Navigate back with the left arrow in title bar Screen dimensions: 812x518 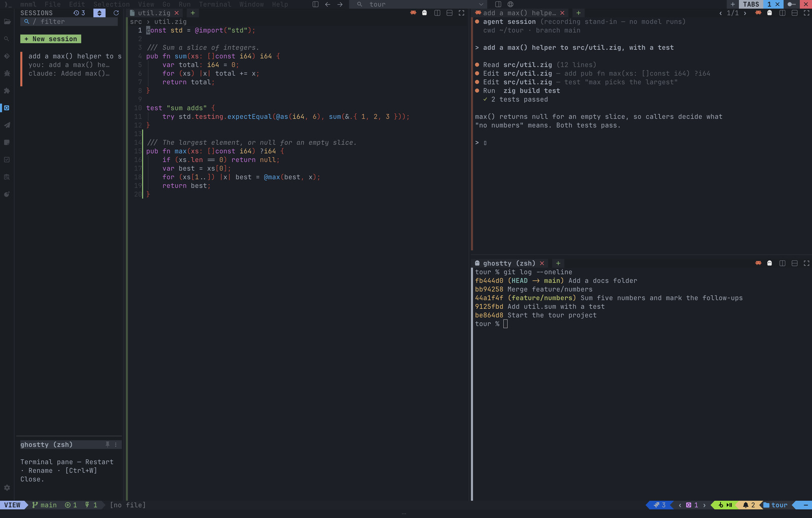pos(328,4)
